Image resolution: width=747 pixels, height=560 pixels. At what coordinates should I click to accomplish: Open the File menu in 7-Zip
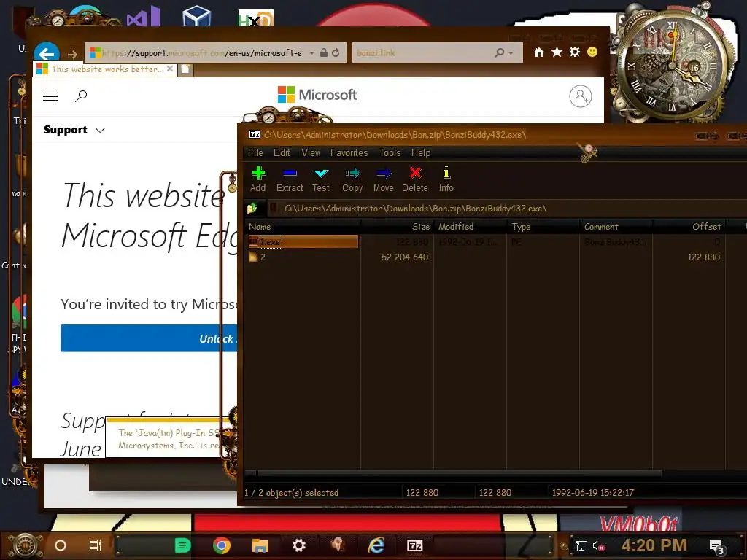255,153
